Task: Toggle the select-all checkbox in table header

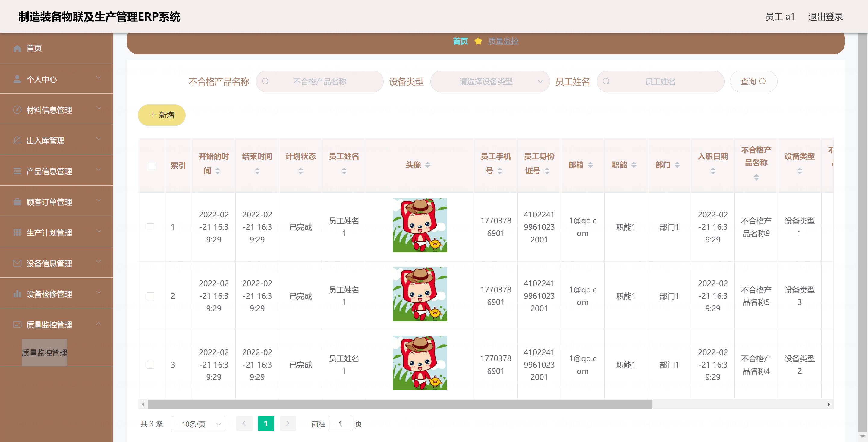Action: click(151, 165)
